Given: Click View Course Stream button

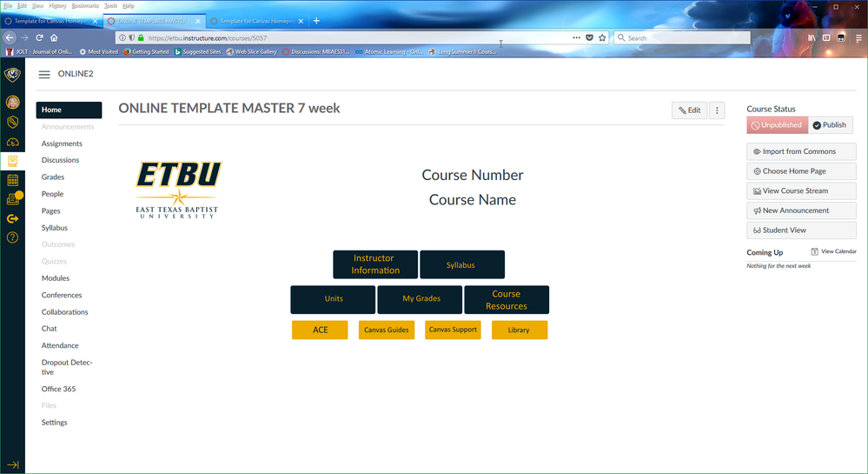Looking at the screenshot, I should (x=801, y=190).
